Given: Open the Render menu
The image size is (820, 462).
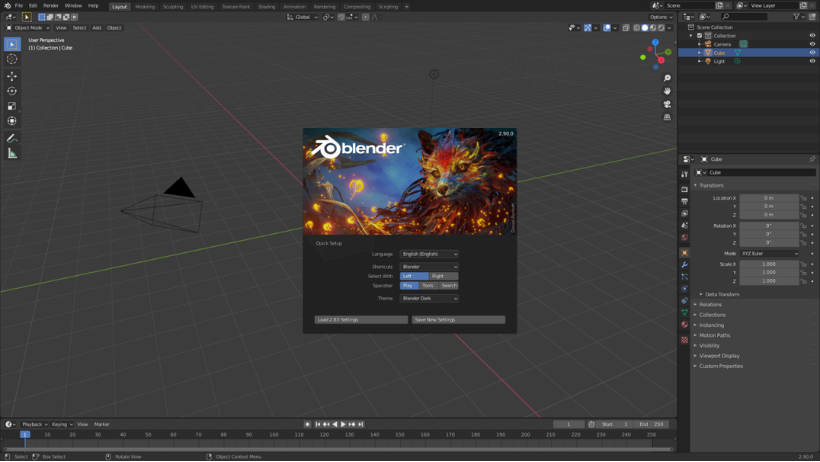Looking at the screenshot, I should pyautogui.click(x=51, y=6).
